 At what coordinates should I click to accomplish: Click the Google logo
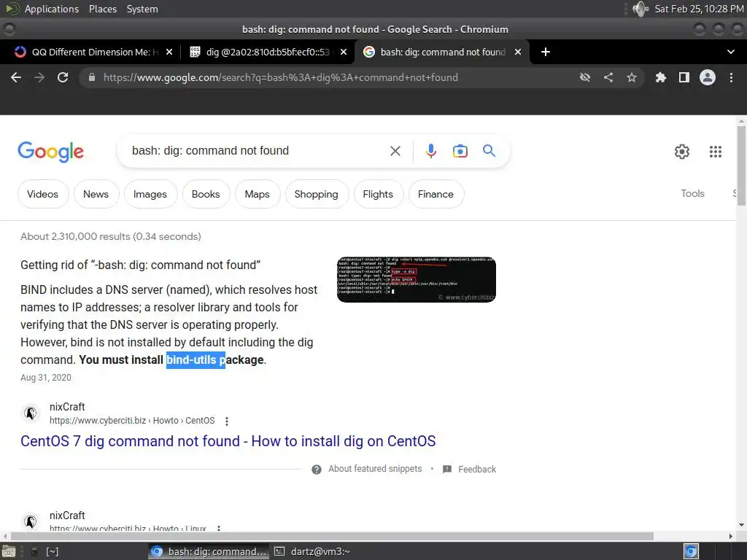[x=50, y=152]
